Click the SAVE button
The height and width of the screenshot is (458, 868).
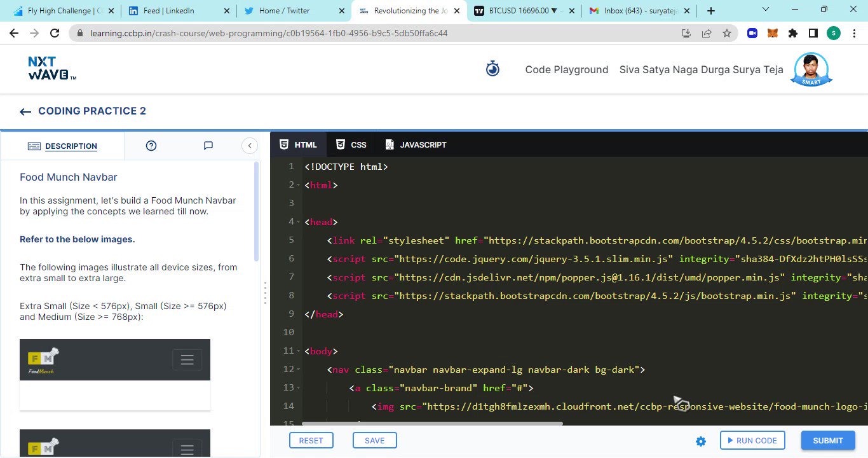[374, 440]
